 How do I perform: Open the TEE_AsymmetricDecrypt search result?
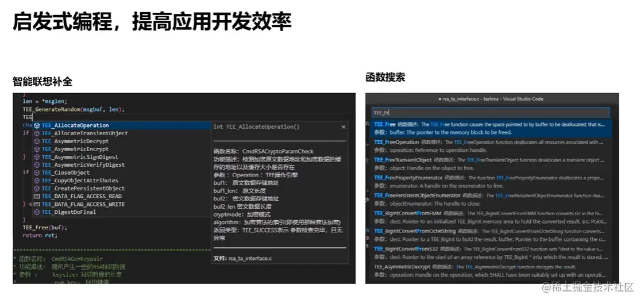click(x=492, y=271)
